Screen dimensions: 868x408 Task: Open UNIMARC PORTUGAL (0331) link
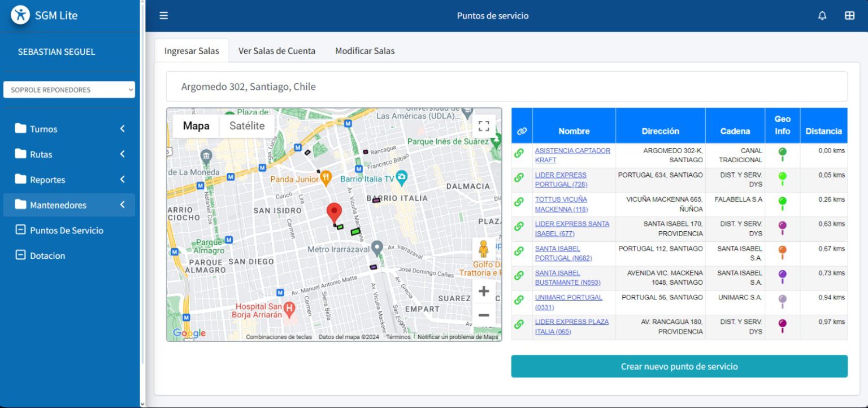coord(568,302)
